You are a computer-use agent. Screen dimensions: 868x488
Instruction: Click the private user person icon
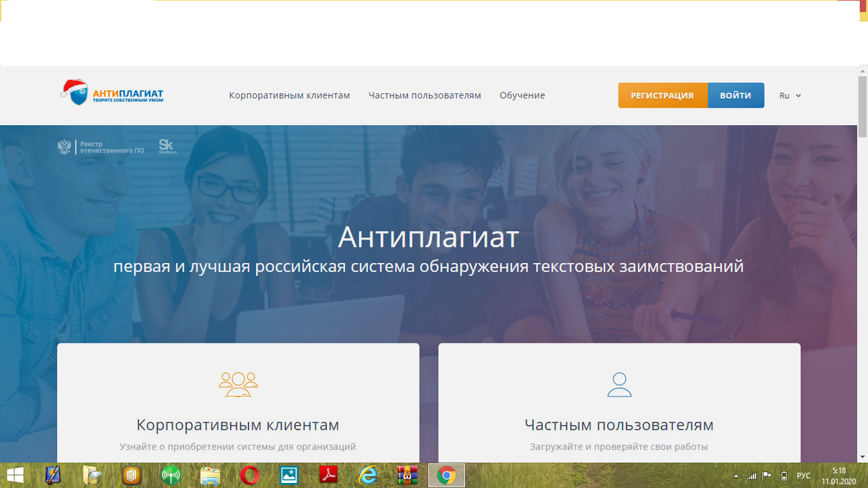(619, 384)
